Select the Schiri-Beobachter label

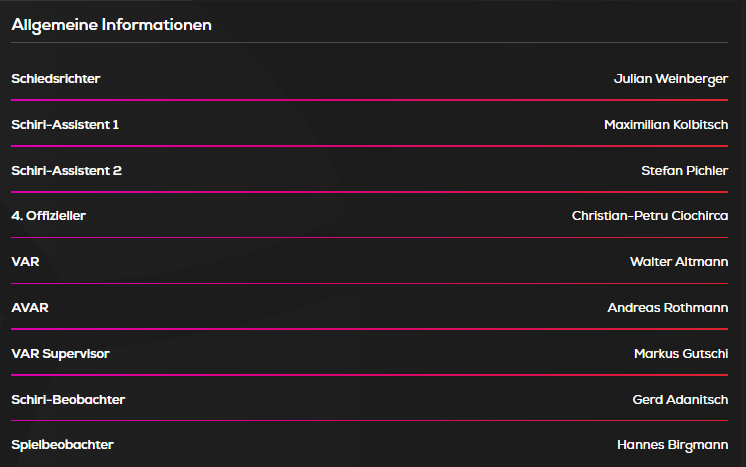coord(68,400)
